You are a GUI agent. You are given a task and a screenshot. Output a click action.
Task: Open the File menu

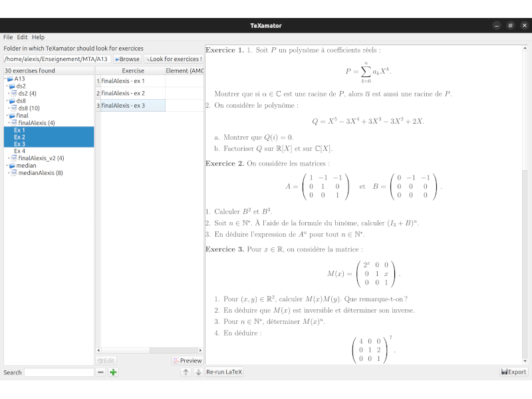8,37
